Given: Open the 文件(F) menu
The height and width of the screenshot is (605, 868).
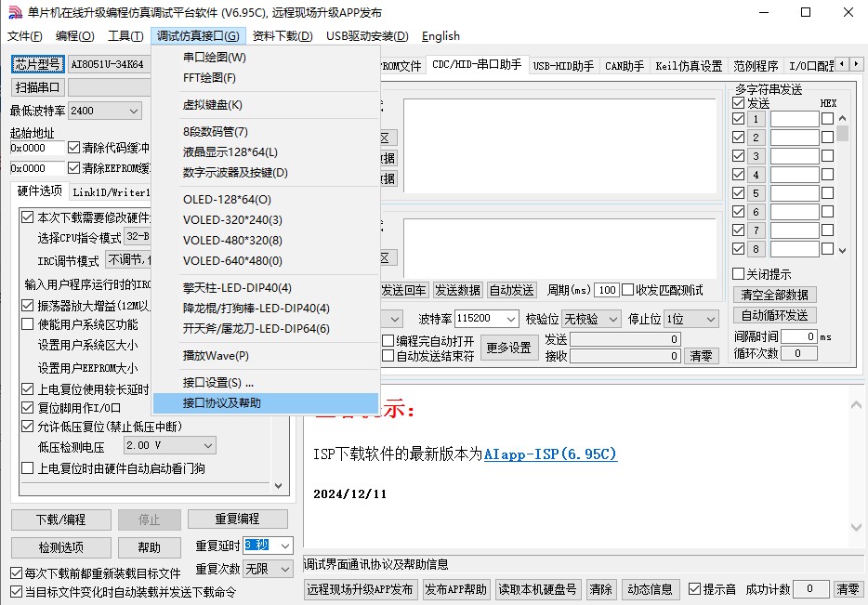Looking at the screenshot, I should [25, 36].
